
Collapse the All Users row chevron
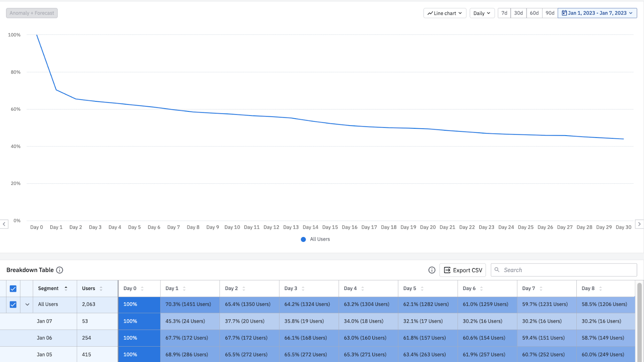coord(27,304)
